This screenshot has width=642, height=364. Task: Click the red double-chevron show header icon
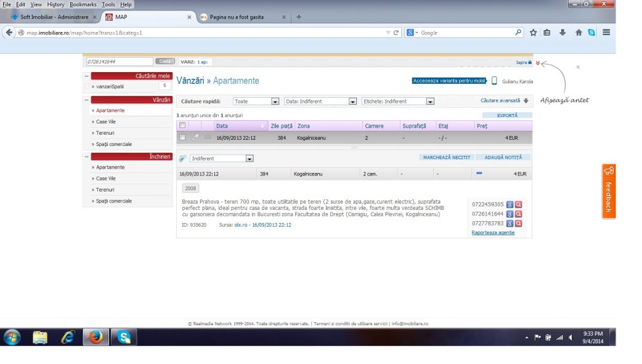coord(538,62)
